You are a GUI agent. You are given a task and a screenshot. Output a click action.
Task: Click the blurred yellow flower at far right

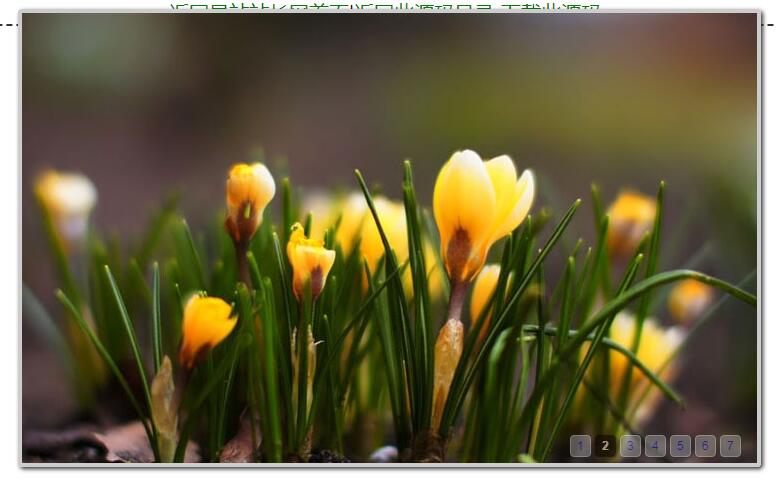(x=632, y=215)
